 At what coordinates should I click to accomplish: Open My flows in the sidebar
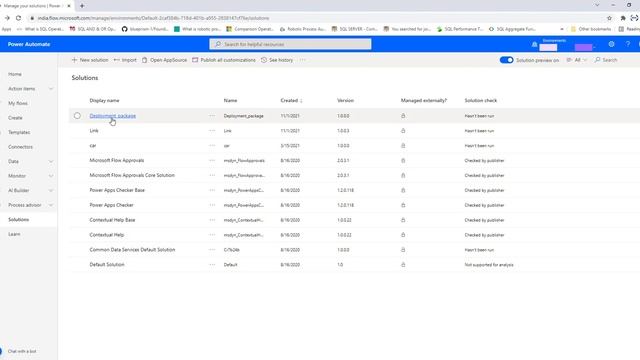click(18, 103)
